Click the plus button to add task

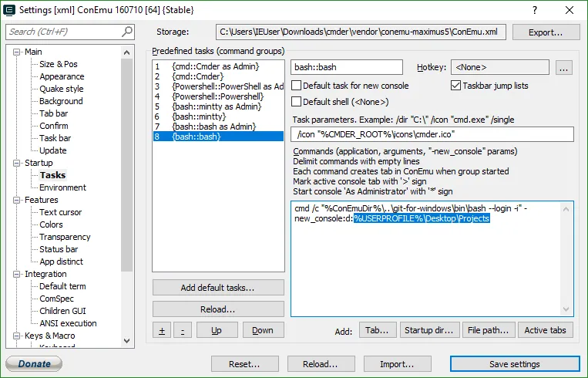(x=161, y=330)
